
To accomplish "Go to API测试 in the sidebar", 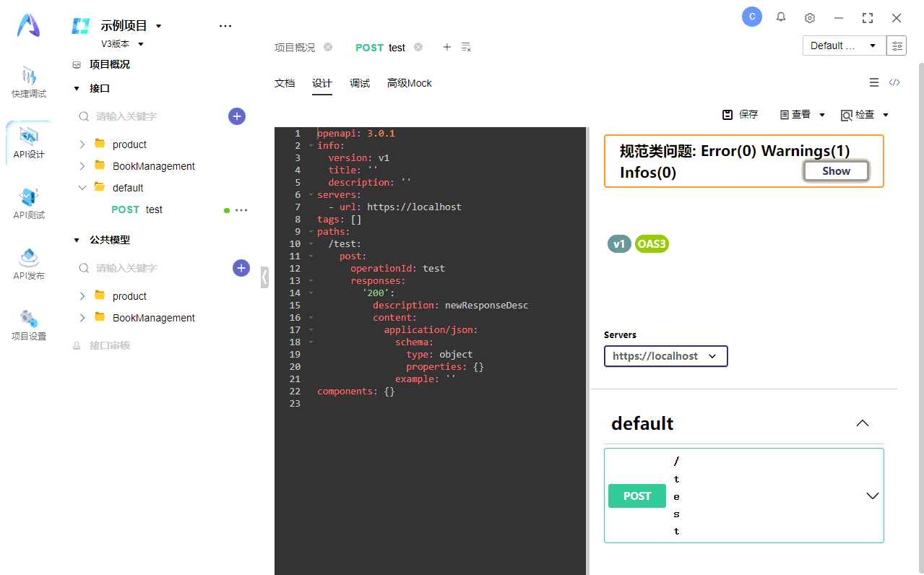I will (x=29, y=204).
